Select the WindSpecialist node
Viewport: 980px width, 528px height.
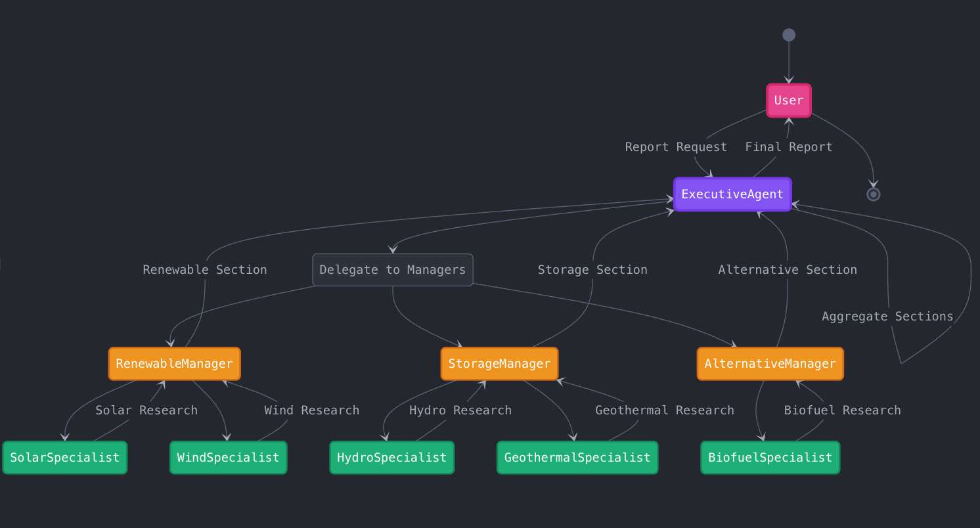tap(228, 457)
